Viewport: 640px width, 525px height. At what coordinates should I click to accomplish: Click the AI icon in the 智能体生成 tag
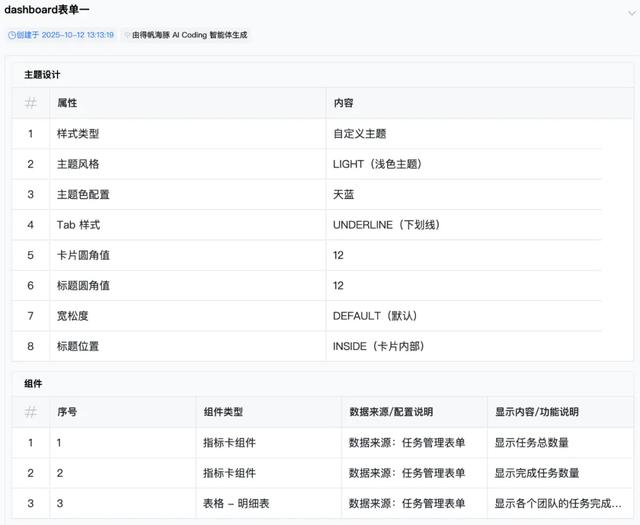[x=127, y=35]
